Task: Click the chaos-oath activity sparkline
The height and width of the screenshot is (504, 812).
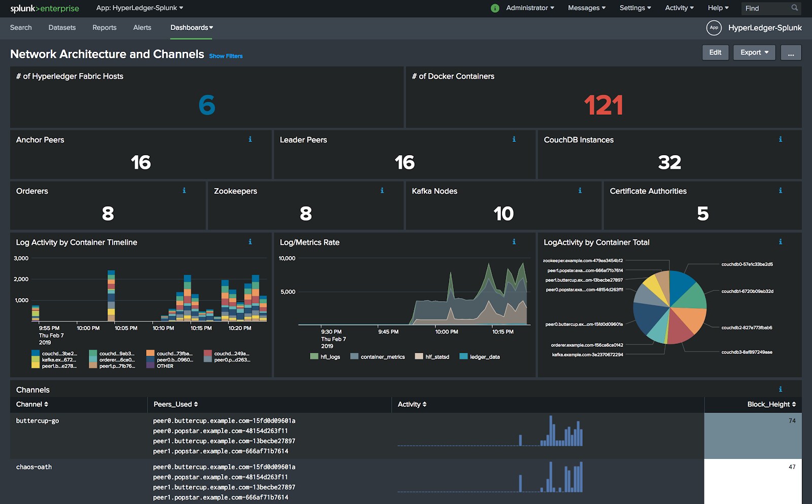Action: [490, 477]
